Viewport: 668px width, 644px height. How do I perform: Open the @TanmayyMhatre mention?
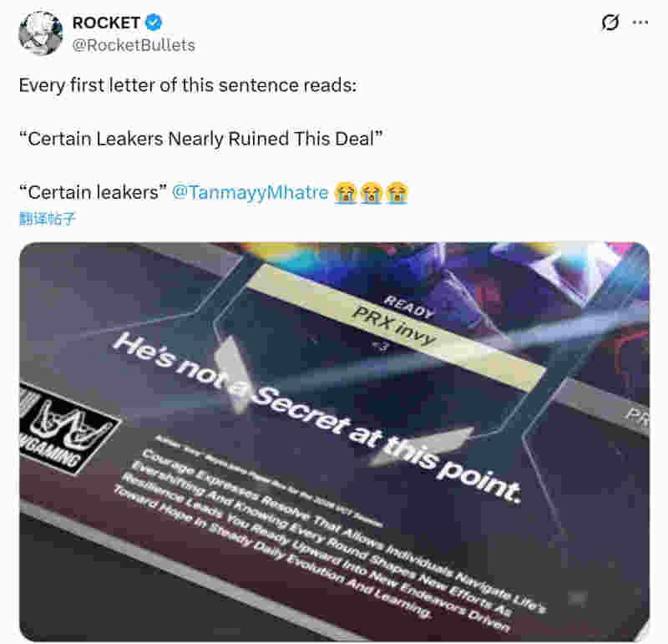click(x=250, y=193)
